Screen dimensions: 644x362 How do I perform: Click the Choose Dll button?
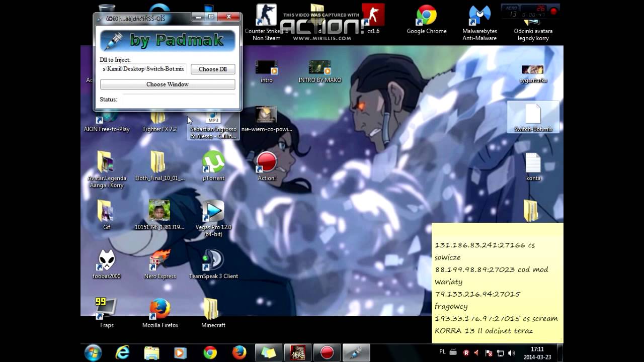(x=213, y=69)
